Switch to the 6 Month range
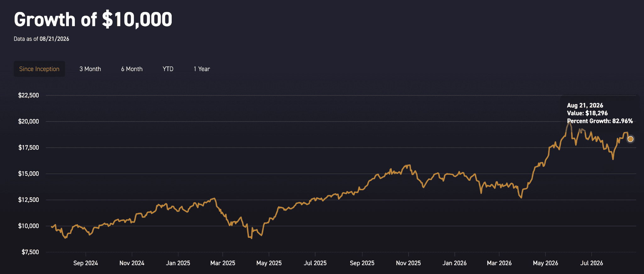The image size is (644, 274). (x=132, y=69)
